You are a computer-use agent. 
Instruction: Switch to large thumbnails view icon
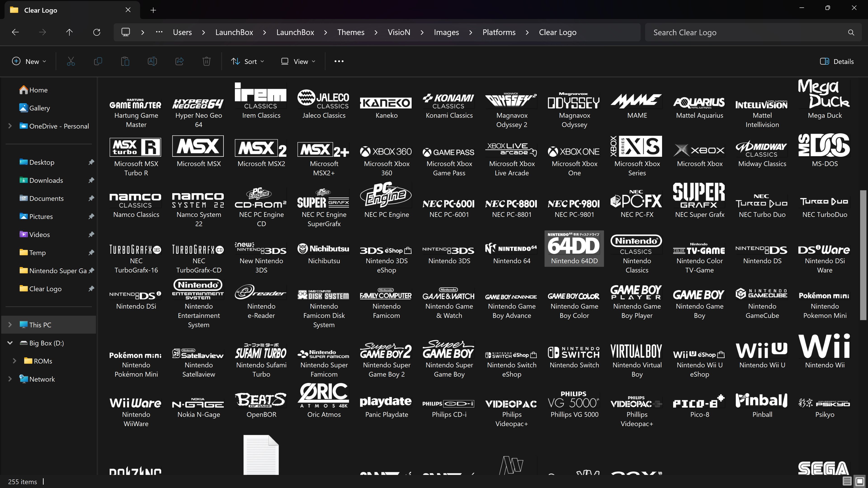tap(860, 481)
